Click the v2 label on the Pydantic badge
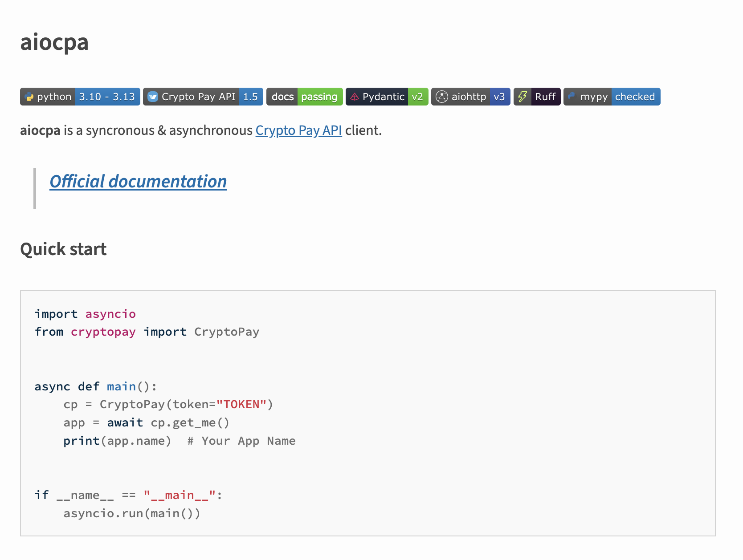This screenshot has width=743, height=560. [418, 97]
